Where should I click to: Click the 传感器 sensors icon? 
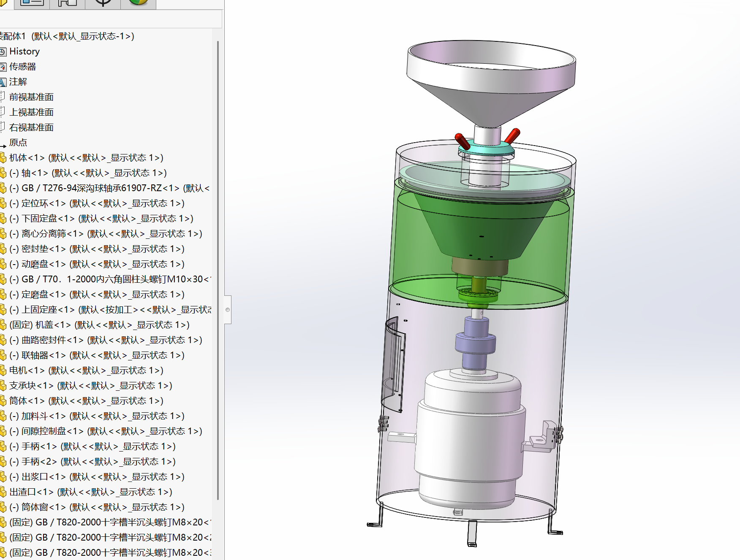(3, 67)
